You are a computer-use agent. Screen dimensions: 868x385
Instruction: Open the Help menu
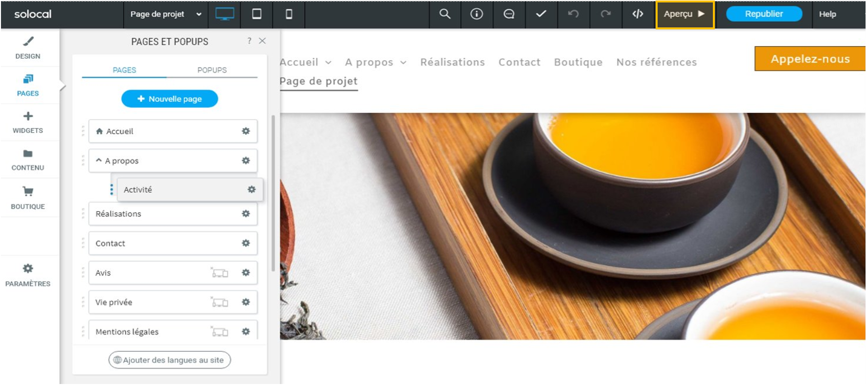coord(827,14)
